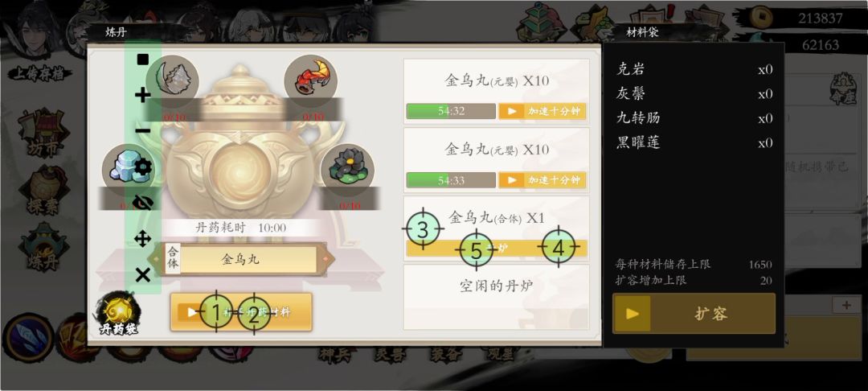
Task: Click the four-arrow move icon on overlay
Action: 143,239
